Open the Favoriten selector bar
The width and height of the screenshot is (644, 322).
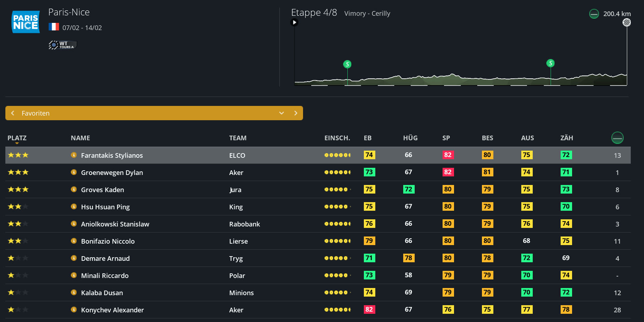click(143, 113)
